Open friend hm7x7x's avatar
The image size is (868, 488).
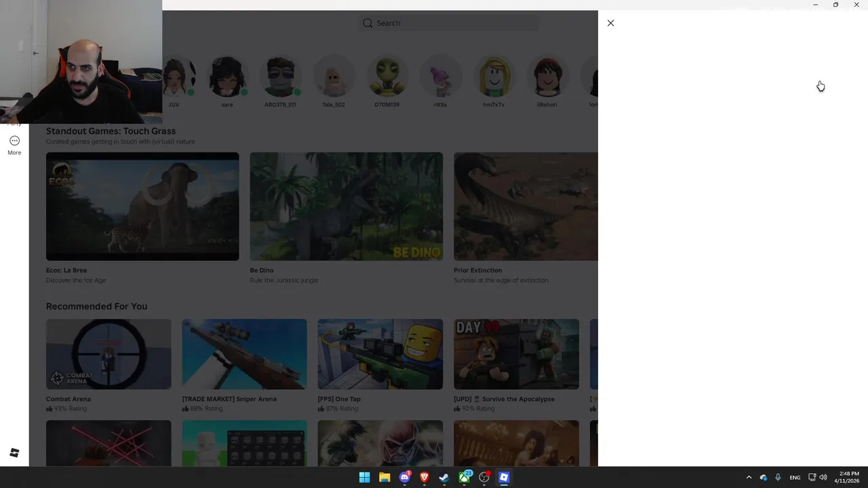point(494,76)
